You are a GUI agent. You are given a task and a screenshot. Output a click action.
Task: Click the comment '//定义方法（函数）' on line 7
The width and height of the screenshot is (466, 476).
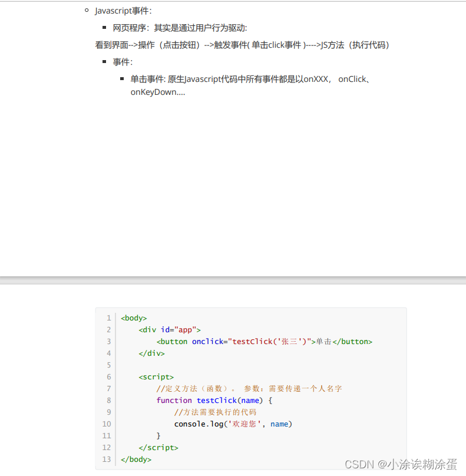tap(196, 389)
